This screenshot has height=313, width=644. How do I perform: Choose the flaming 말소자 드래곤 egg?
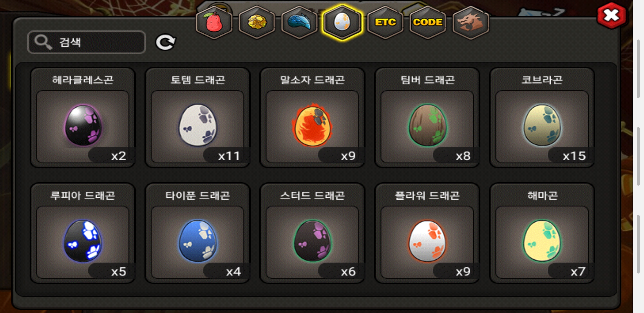pos(312,118)
